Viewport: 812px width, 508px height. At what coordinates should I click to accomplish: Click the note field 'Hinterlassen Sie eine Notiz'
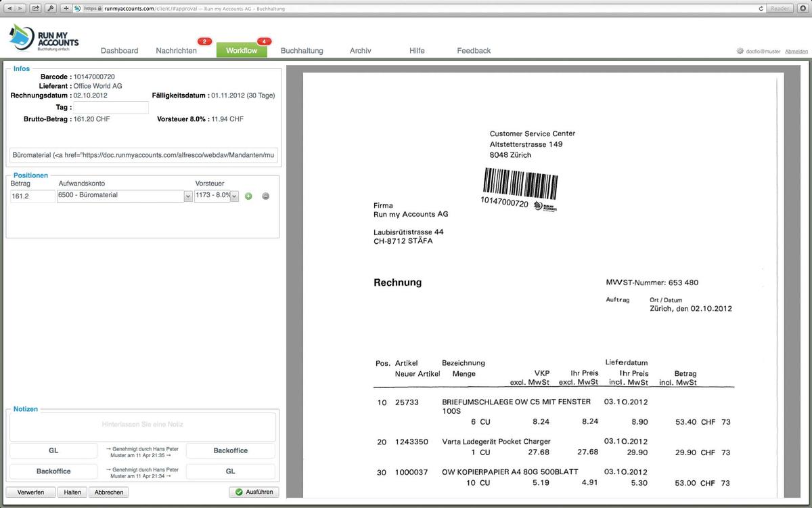click(143, 427)
